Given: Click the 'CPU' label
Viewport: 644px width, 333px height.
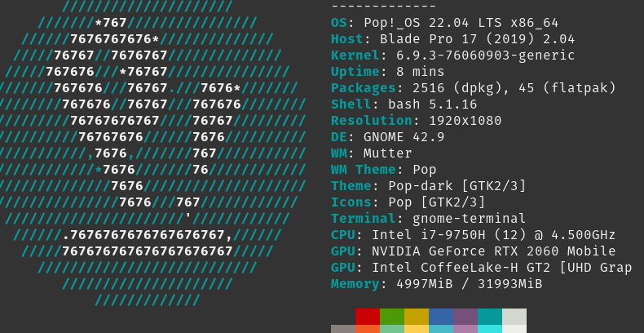Looking at the screenshot, I should (x=343, y=235).
